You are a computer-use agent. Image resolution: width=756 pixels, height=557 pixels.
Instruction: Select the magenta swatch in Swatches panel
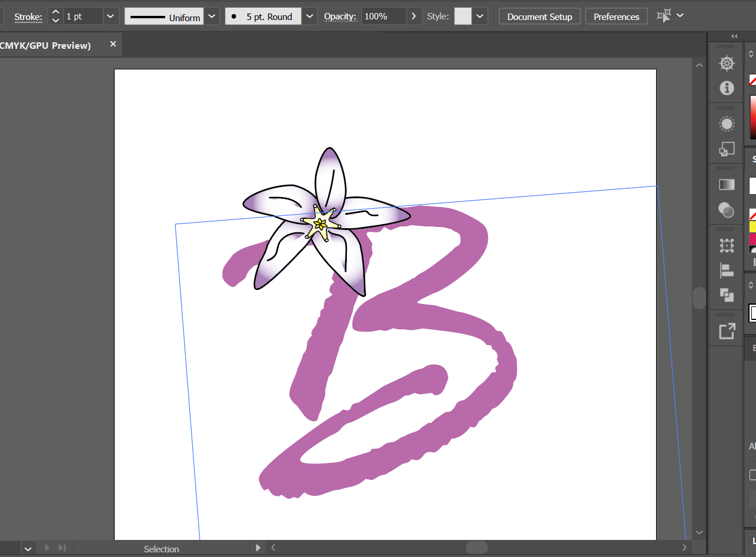[x=752, y=239]
